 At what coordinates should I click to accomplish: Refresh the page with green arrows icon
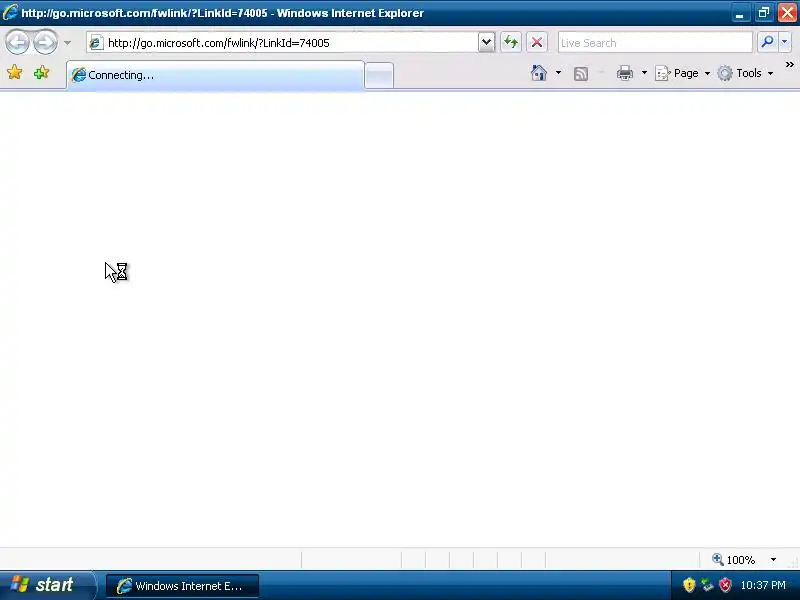(x=511, y=42)
